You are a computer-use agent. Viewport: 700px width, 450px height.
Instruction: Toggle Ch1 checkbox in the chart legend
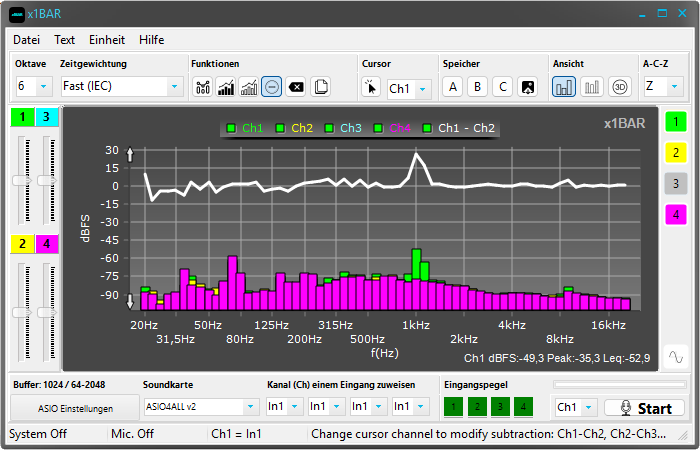pyautogui.click(x=231, y=129)
